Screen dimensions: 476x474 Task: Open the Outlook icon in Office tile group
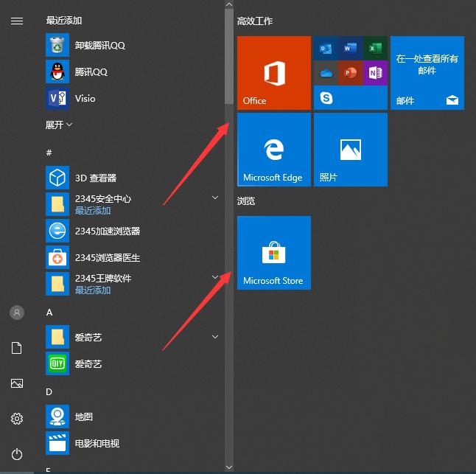point(326,48)
